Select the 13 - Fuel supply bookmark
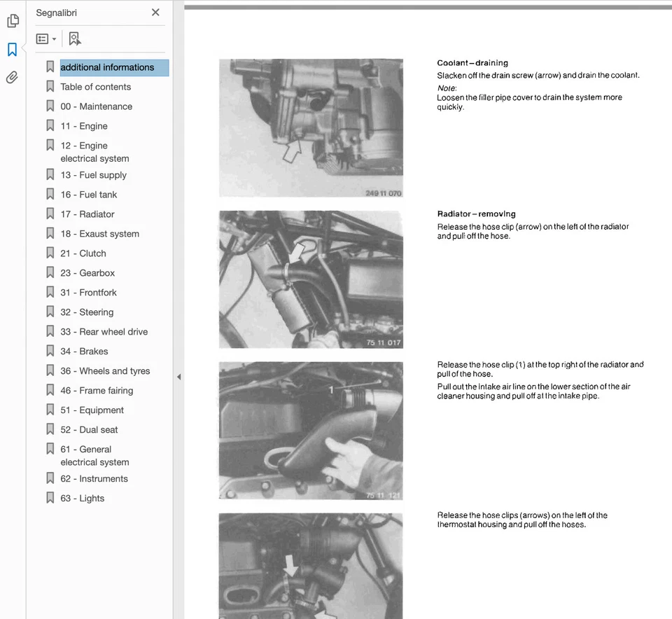Screen dimensions: 672x619 click(93, 174)
